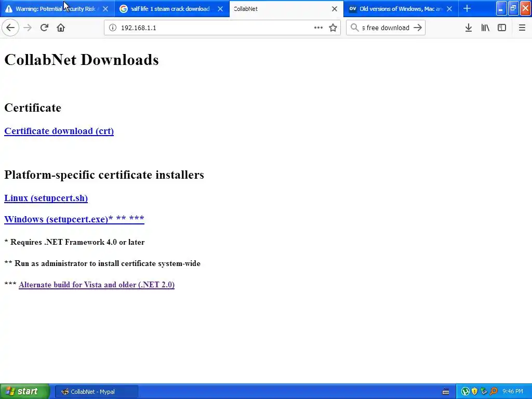Click the search magnifier icon
532x399 pixels.
pos(354,28)
